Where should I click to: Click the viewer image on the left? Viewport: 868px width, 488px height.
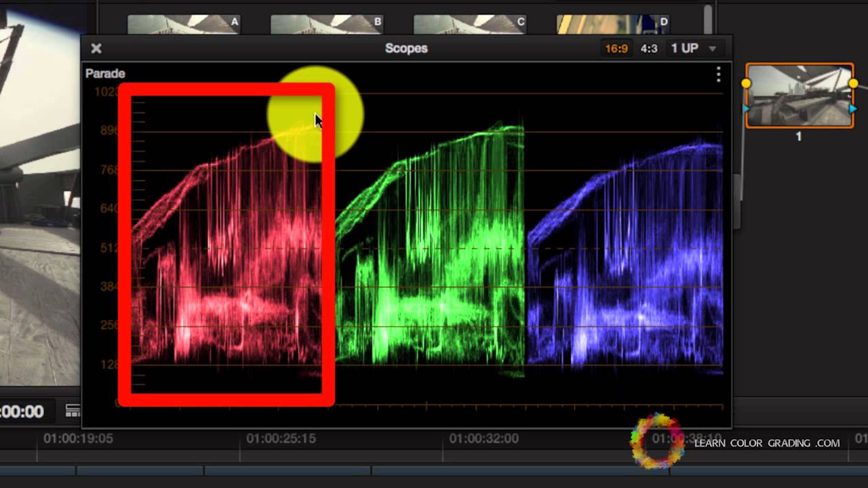coord(39,197)
